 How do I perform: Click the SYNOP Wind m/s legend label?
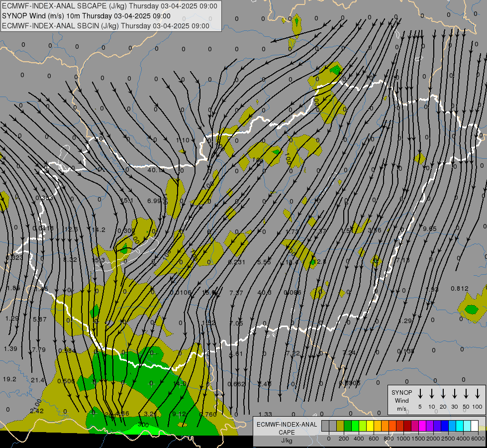401,400
